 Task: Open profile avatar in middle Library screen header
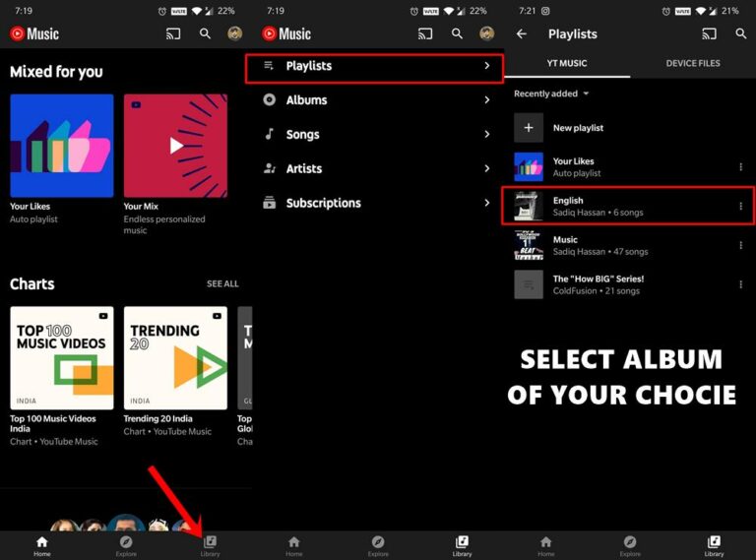click(x=487, y=33)
